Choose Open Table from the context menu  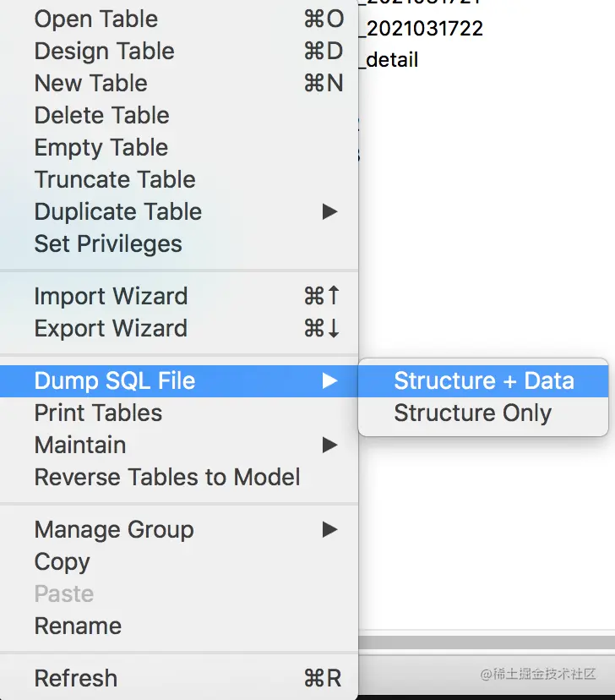95,19
